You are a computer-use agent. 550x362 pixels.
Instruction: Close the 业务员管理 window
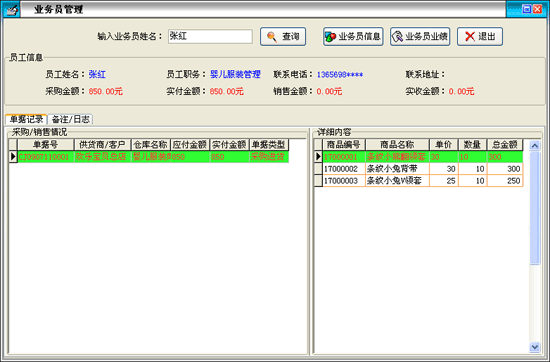pyautogui.click(x=537, y=9)
